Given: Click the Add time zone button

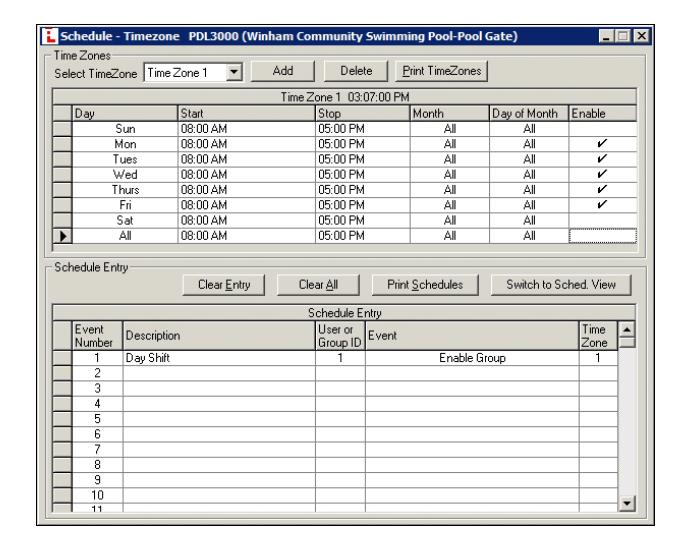Looking at the screenshot, I should [x=283, y=71].
